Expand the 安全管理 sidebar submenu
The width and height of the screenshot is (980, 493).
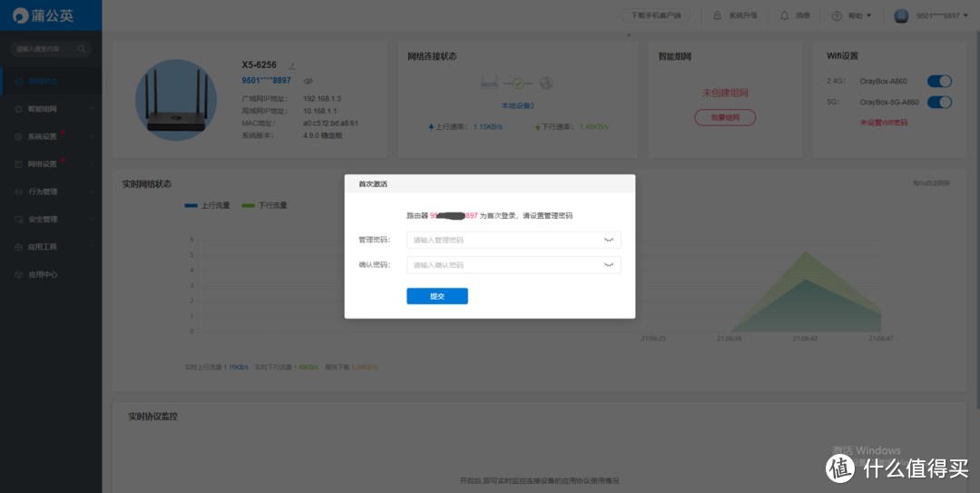(92, 220)
